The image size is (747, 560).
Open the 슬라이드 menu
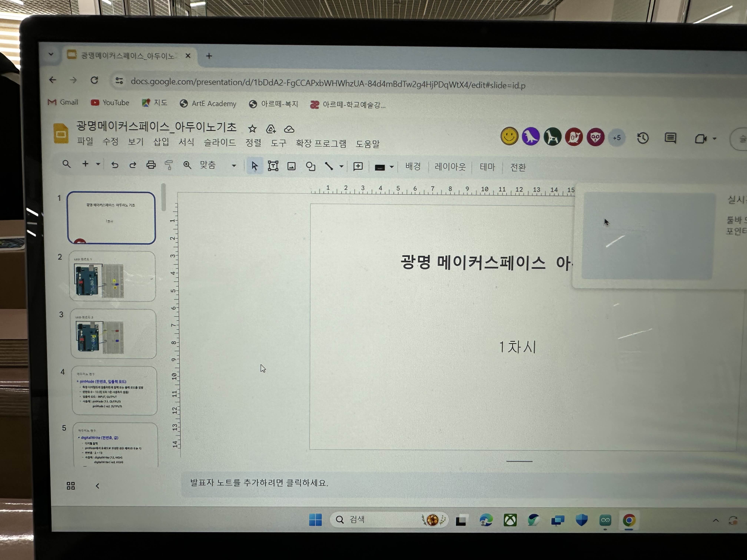click(x=220, y=142)
